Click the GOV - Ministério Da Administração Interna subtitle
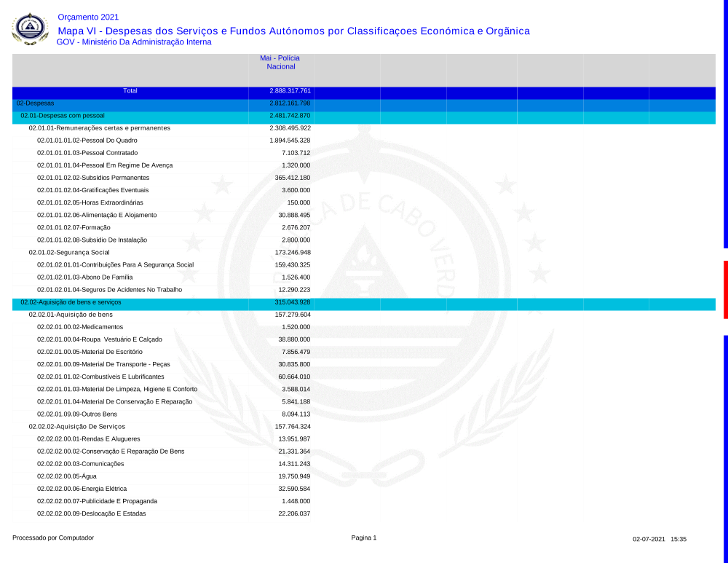Viewport: 728px width, 563px height. point(134,42)
